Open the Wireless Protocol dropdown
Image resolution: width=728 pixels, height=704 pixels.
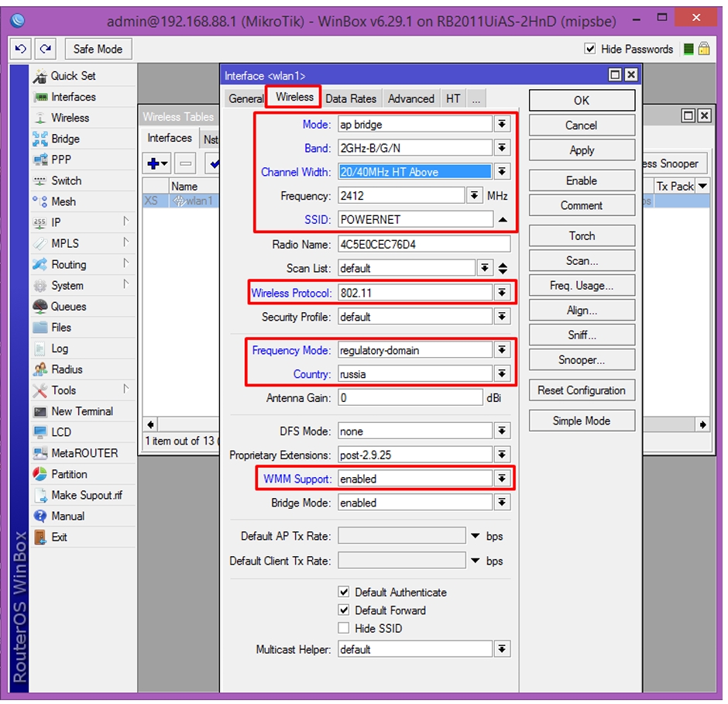(x=502, y=293)
